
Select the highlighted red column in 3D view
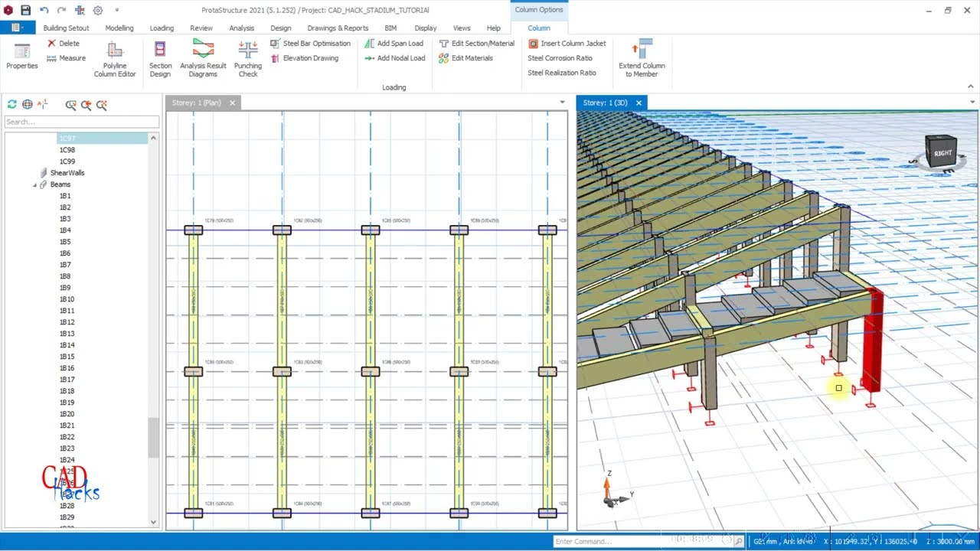873,341
